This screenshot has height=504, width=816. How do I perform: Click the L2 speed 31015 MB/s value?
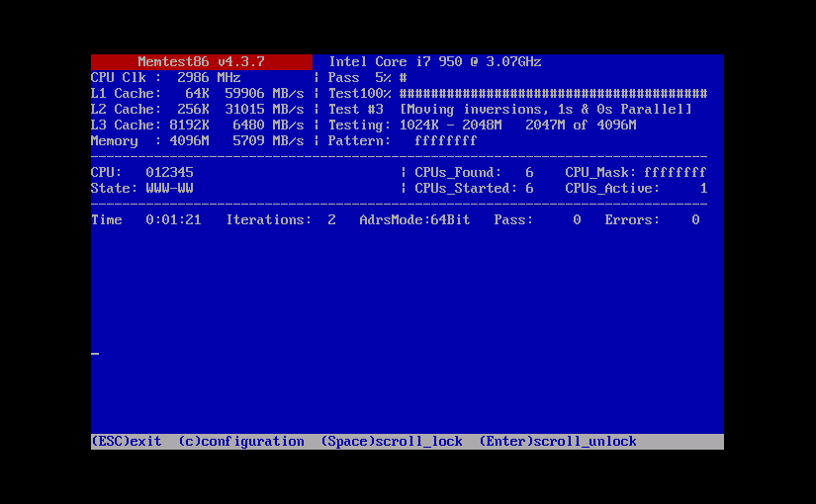[x=264, y=110]
